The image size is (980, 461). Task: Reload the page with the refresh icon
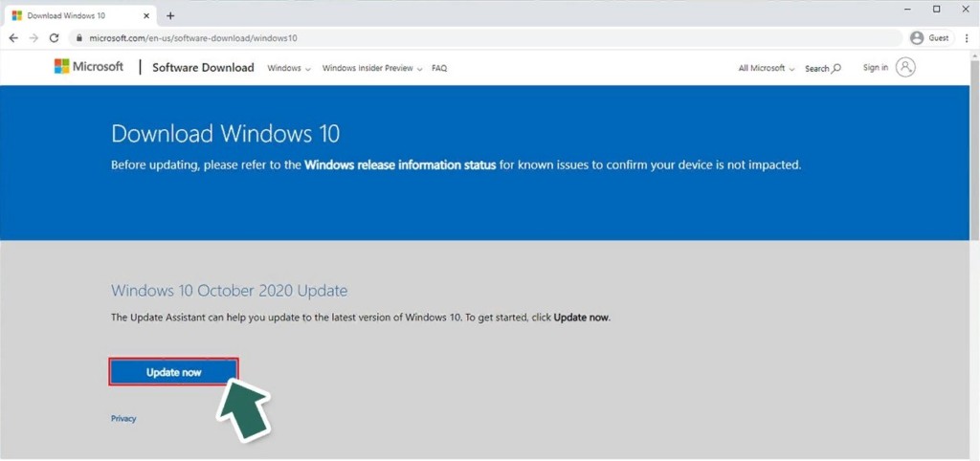point(54,38)
